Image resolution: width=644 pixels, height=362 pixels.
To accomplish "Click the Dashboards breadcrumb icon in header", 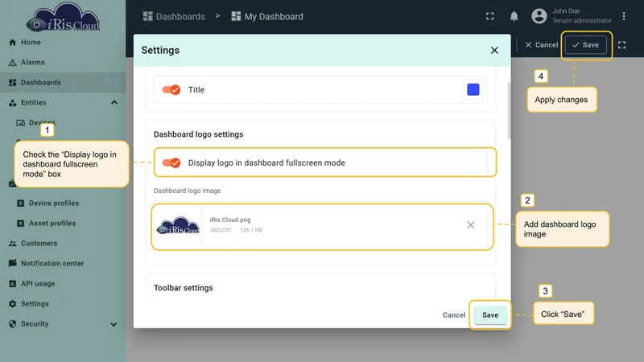I will click(x=148, y=16).
